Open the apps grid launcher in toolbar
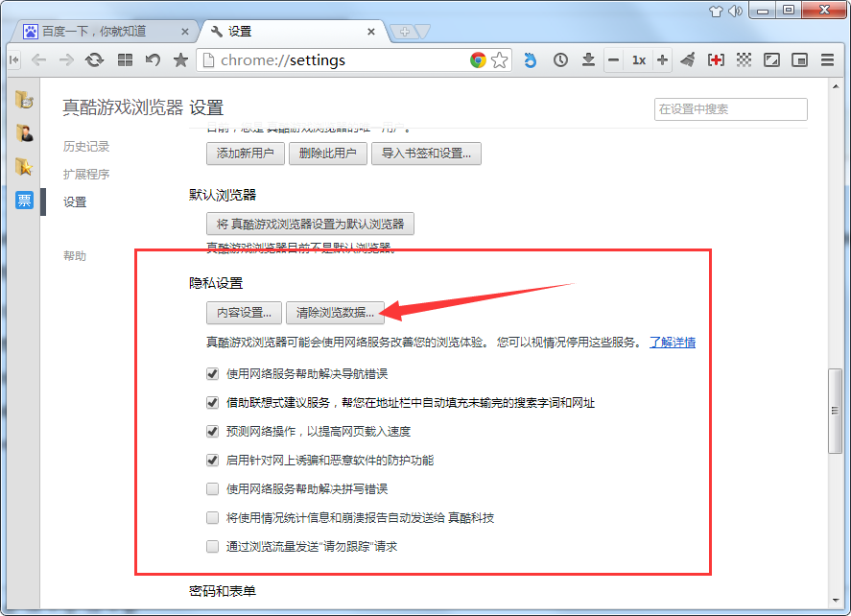The height and width of the screenshot is (616, 851). point(128,59)
